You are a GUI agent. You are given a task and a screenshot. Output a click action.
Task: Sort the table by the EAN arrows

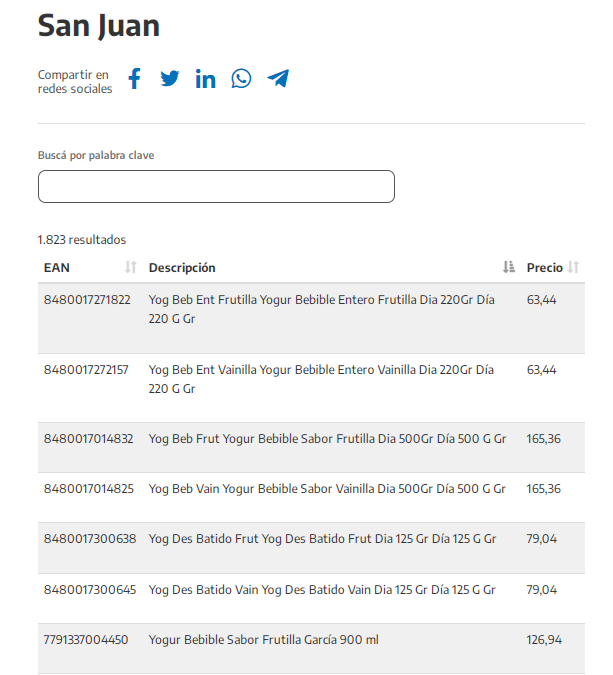[131, 268]
